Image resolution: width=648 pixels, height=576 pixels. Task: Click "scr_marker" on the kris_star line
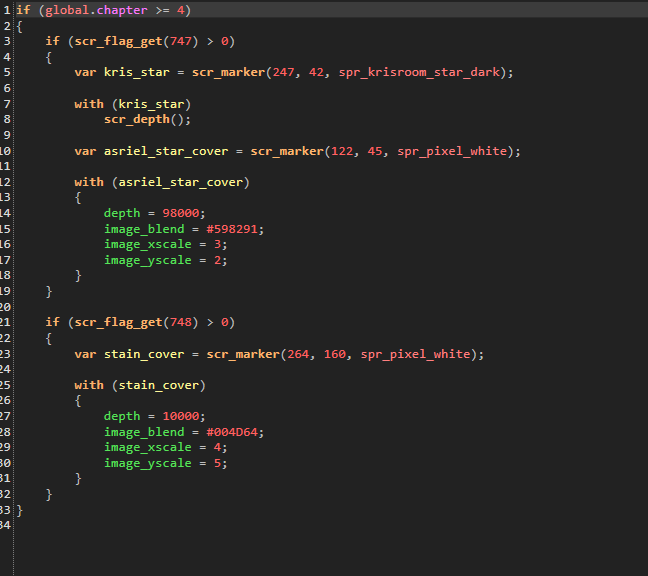tap(228, 72)
